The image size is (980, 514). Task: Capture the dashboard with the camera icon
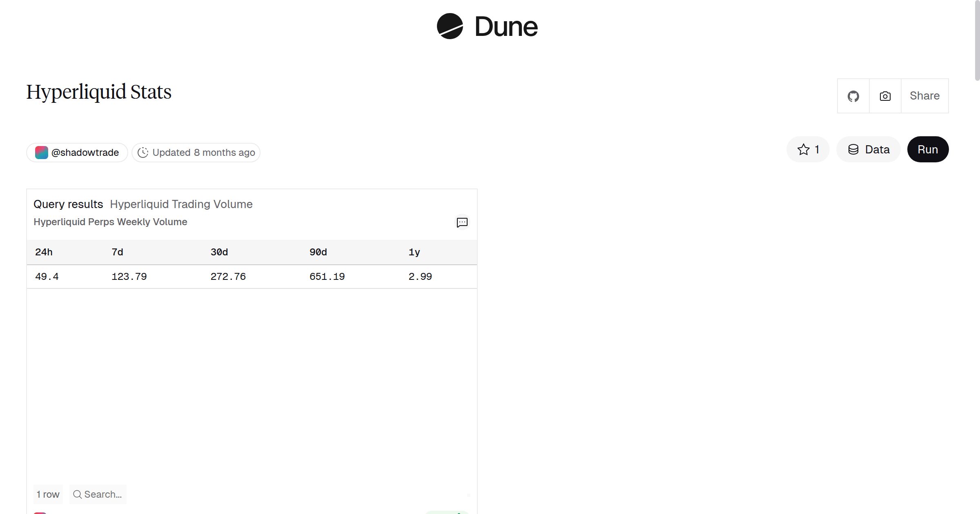[x=884, y=95]
